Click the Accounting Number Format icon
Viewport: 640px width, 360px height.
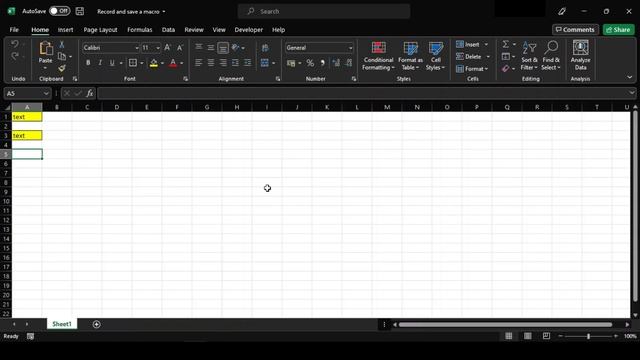point(291,63)
